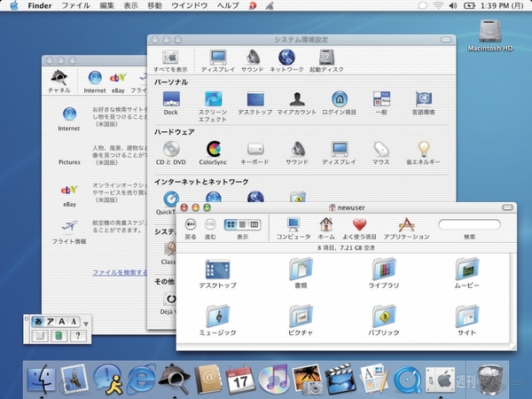Open the 省エネルギー preference pane
The height and width of the screenshot is (399, 532).
[423, 150]
